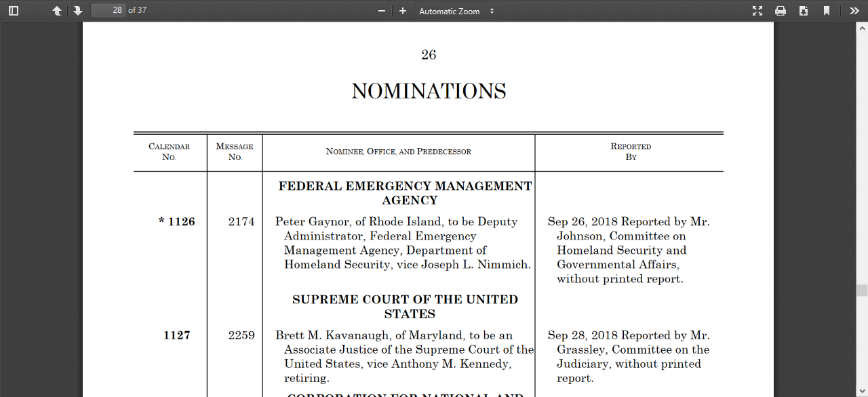Switch to presentation mode
868x397 pixels.
pyautogui.click(x=757, y=11)
